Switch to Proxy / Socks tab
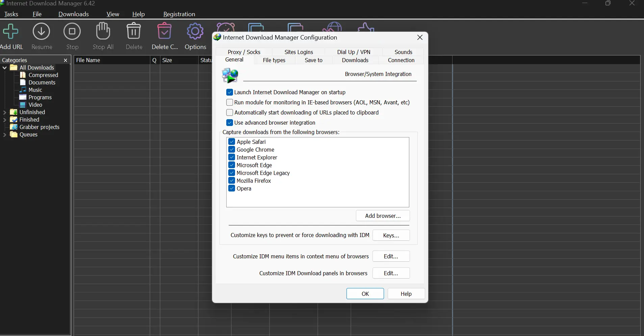The image size is (644, 336). click(244, 52)
